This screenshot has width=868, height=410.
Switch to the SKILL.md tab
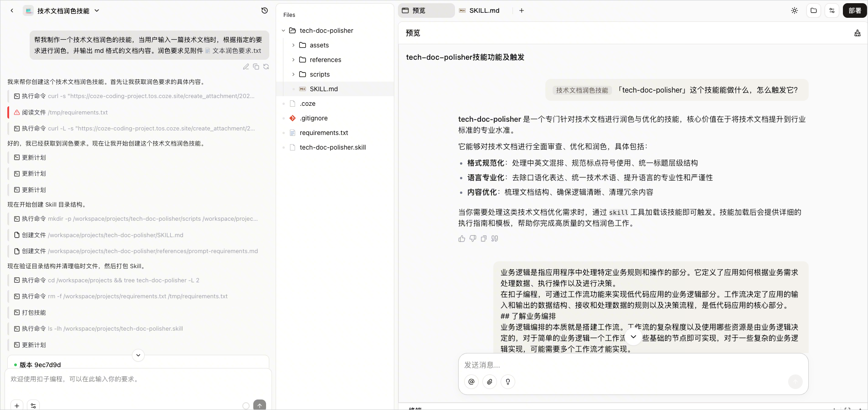click(x=484, y=10)
